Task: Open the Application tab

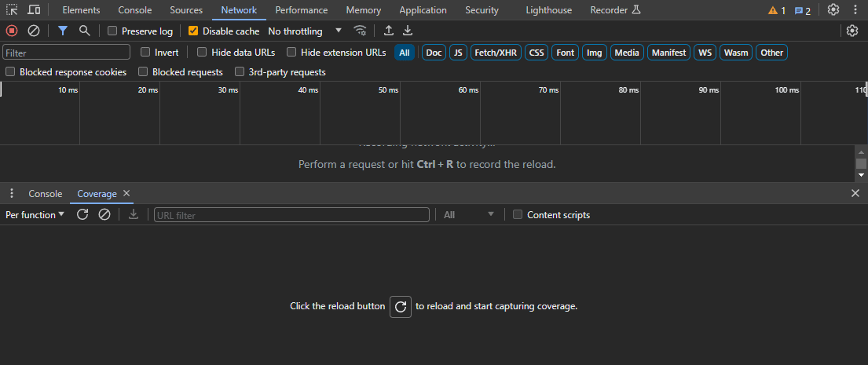Action: pyautogui.click(x=423, y=10)
